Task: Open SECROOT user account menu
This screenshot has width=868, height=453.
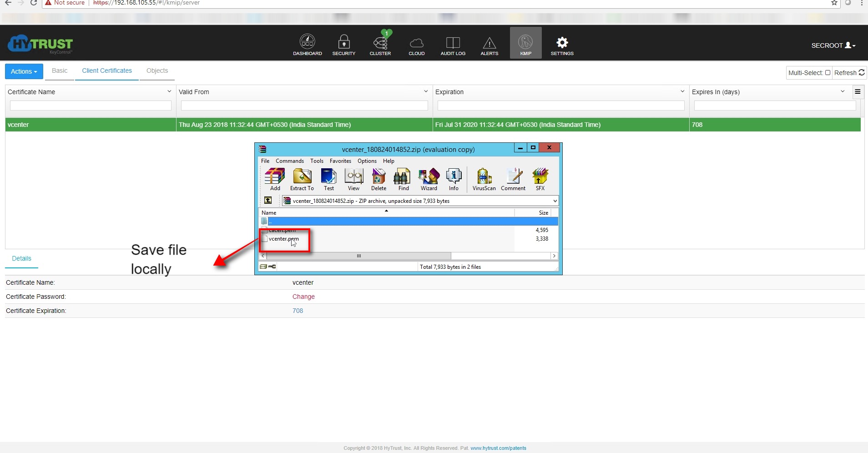Action: coord(833,45)
